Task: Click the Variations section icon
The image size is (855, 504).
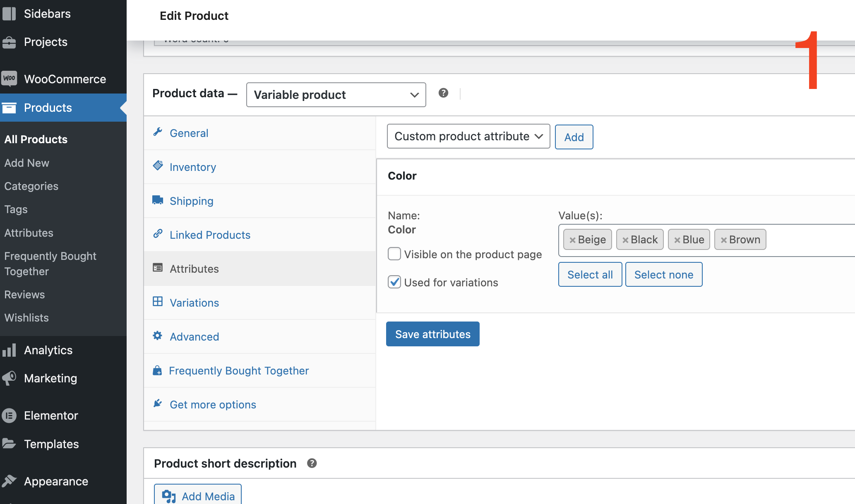Action: point(157,302)
